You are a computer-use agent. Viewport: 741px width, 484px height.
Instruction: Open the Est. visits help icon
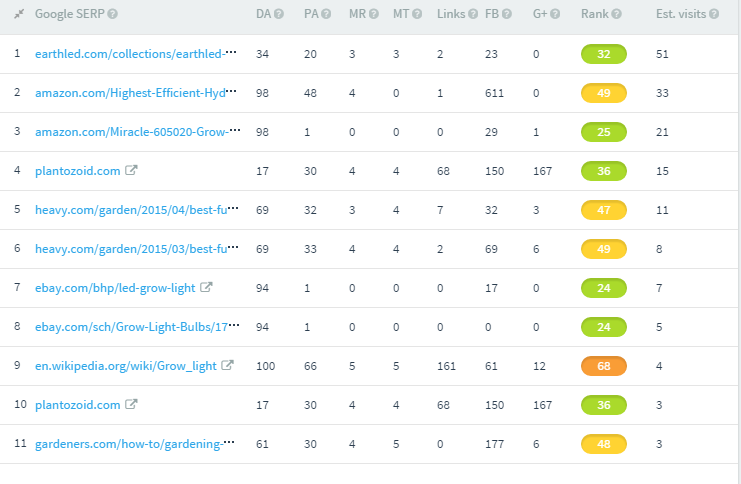coord(714,14)
